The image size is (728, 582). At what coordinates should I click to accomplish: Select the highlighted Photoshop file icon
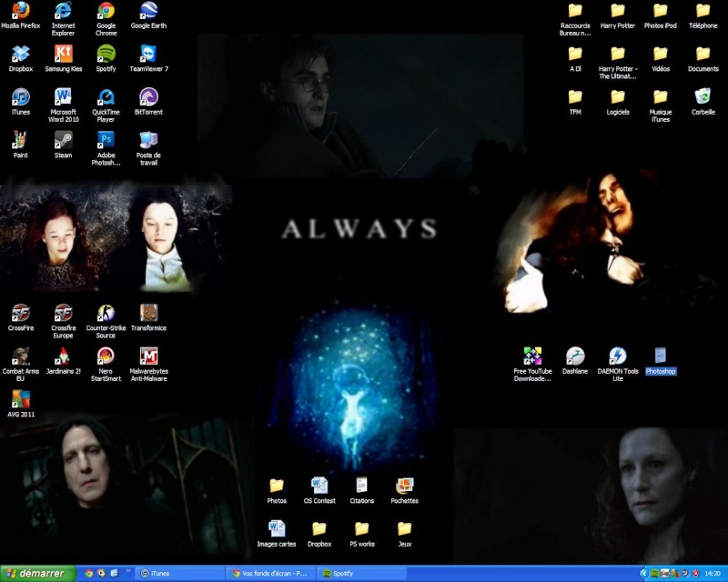pyautogui.click(x=661, y=361)
